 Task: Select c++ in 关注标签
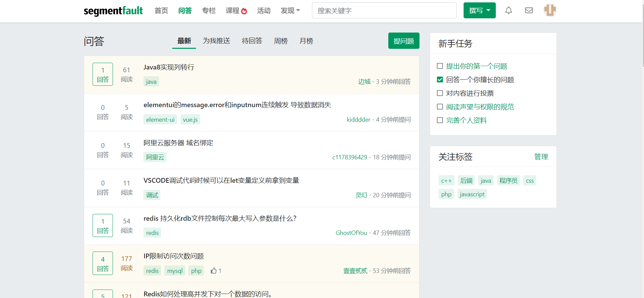[446, 181]
